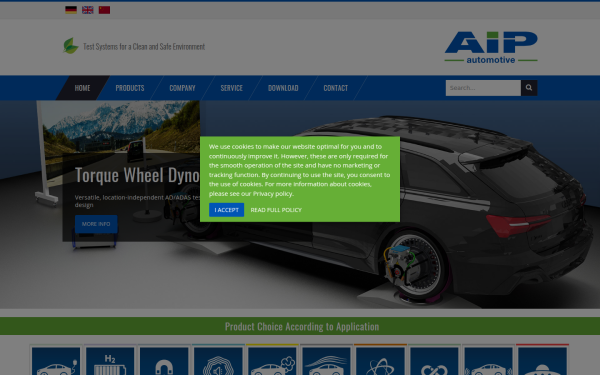Switch site language to German flag
This screenshot has width=600, height=375.
click(x=71, y=10)
